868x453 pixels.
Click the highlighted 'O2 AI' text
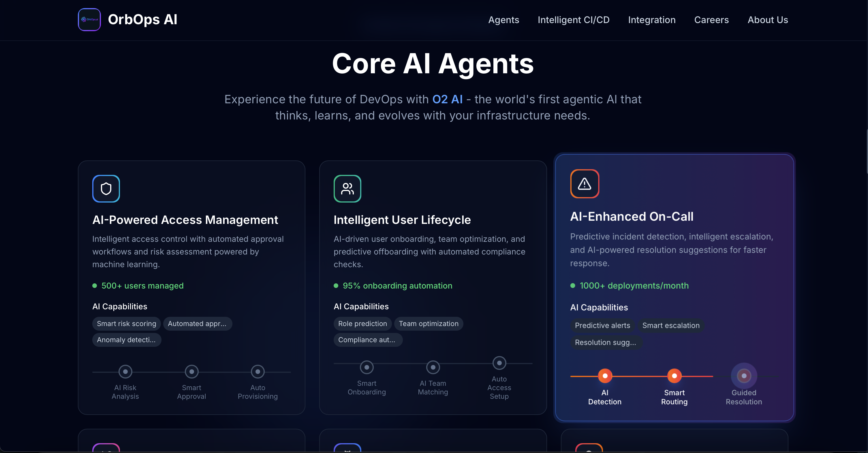coord(448,100)
